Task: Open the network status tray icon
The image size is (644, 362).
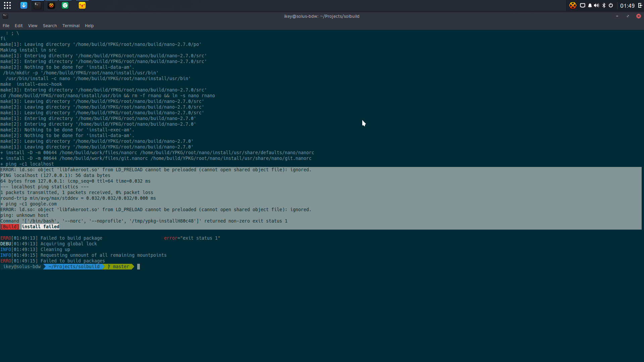Action: point(583,5)
